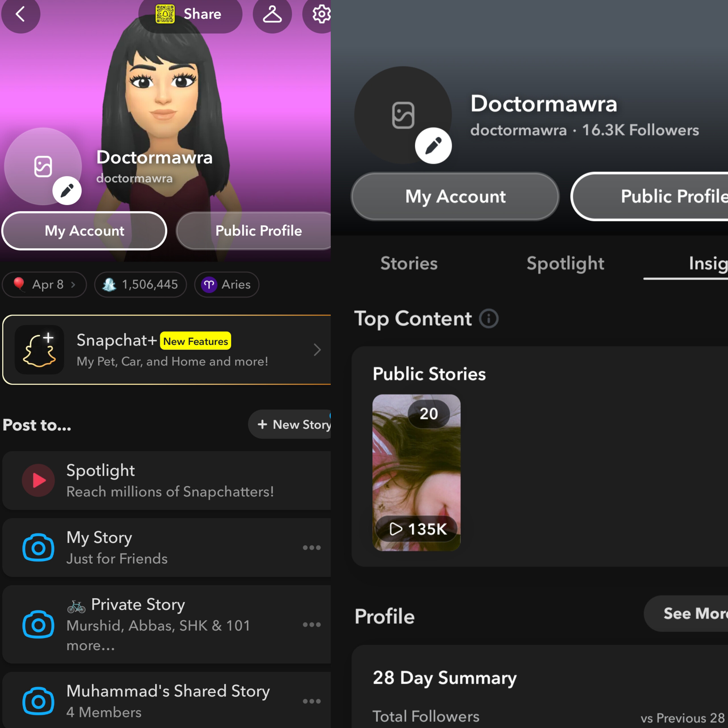This screenshot has height=728, width=728.
Task: Select the Insights tab
Action: (x=708, y=263)
